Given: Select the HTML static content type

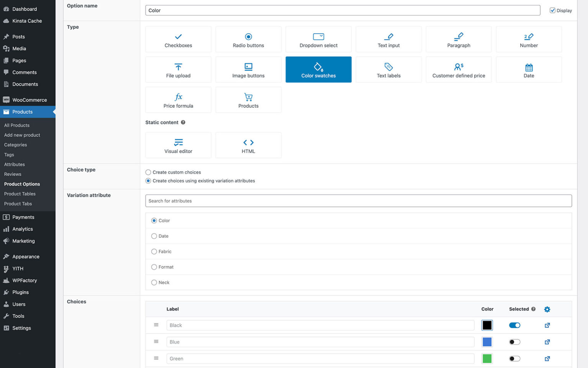Looking at the screenshot, I should click(248, 145).
